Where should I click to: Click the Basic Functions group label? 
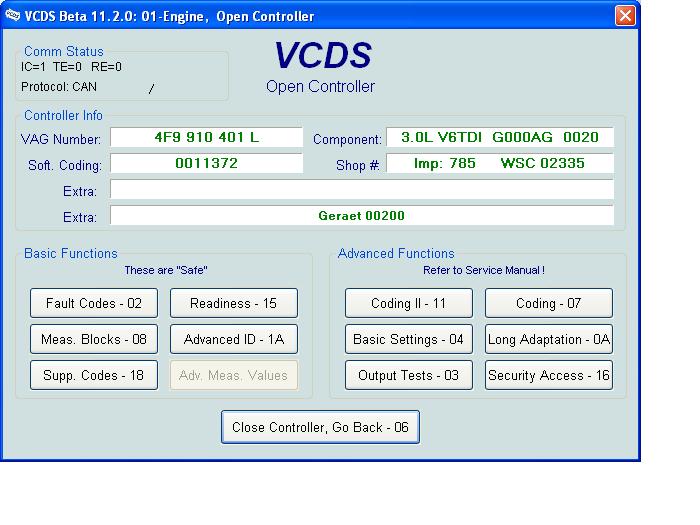[71, 253]
